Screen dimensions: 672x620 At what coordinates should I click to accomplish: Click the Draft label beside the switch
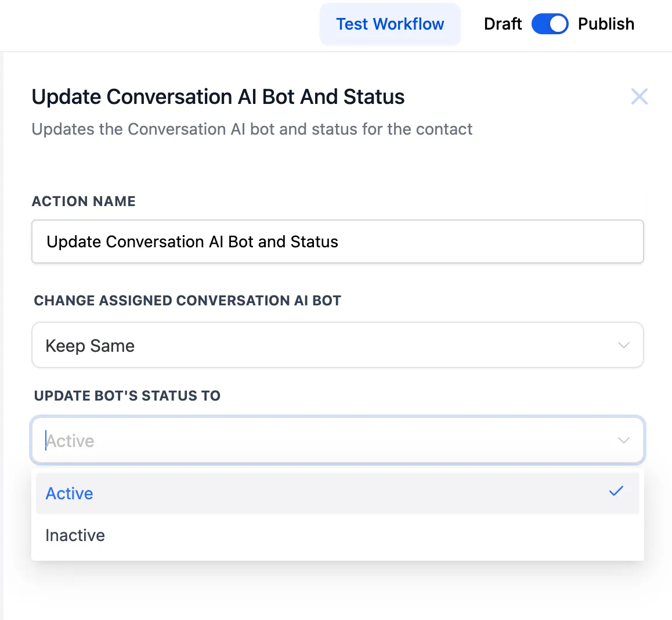click(x=503, y=24)
